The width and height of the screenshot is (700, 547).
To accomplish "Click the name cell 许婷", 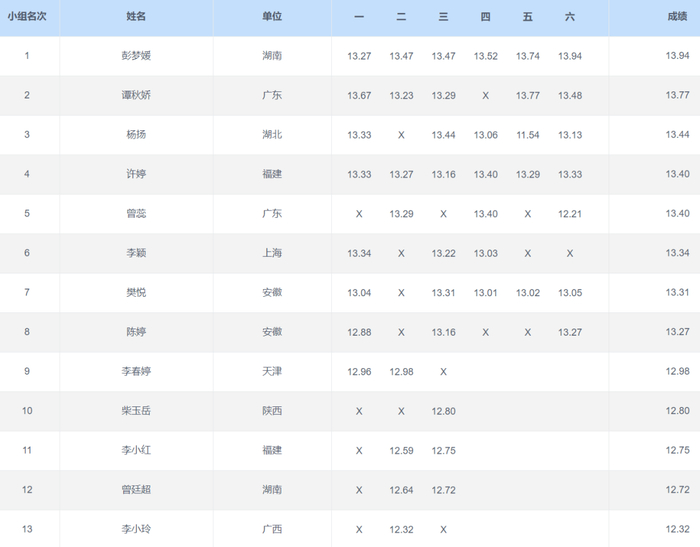I will tap(136, 174).
